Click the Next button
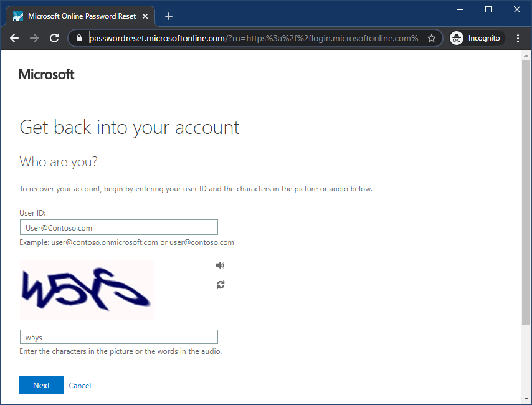 click(x=41, y=385)
